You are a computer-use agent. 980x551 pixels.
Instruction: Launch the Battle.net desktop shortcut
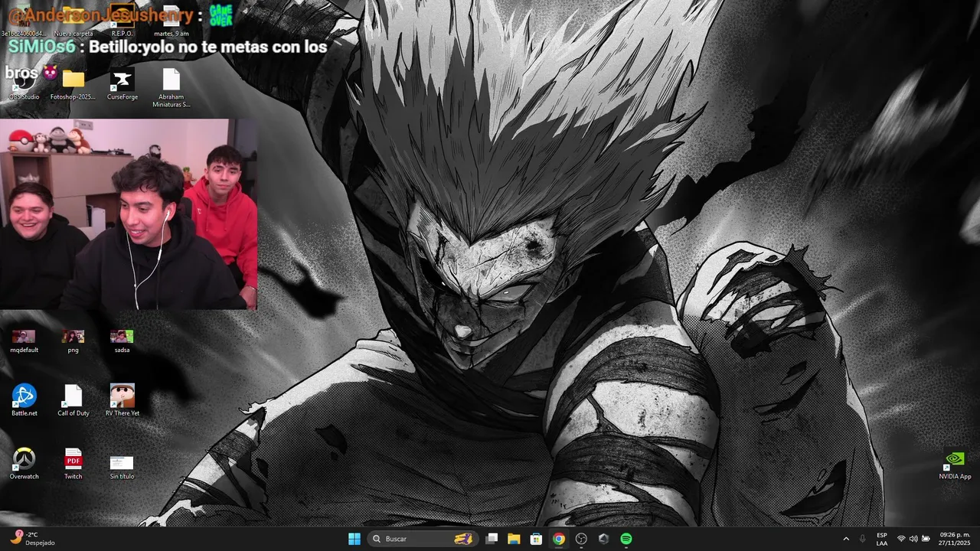tap(24, 400)
